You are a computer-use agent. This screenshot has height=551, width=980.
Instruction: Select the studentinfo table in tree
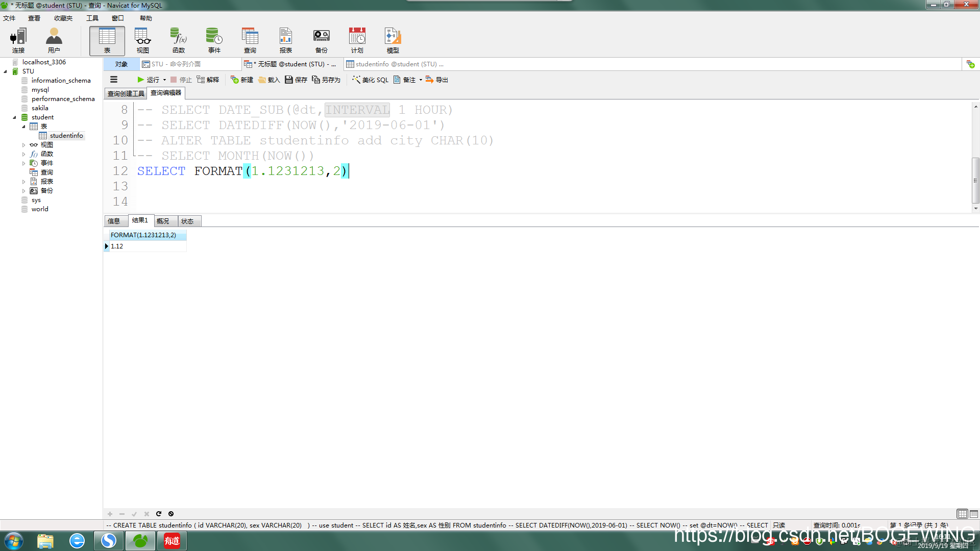tap(66, 136)
